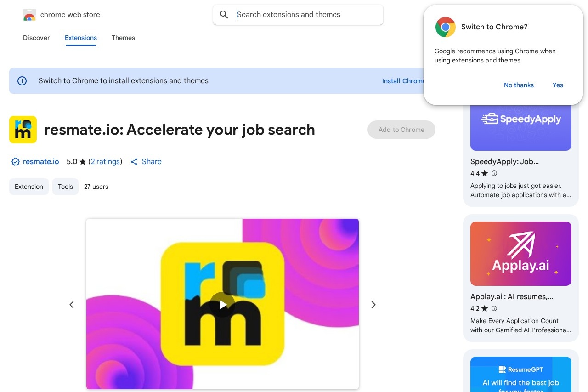Click the Share icon
The image size is (588, 392).
point(134,162)
